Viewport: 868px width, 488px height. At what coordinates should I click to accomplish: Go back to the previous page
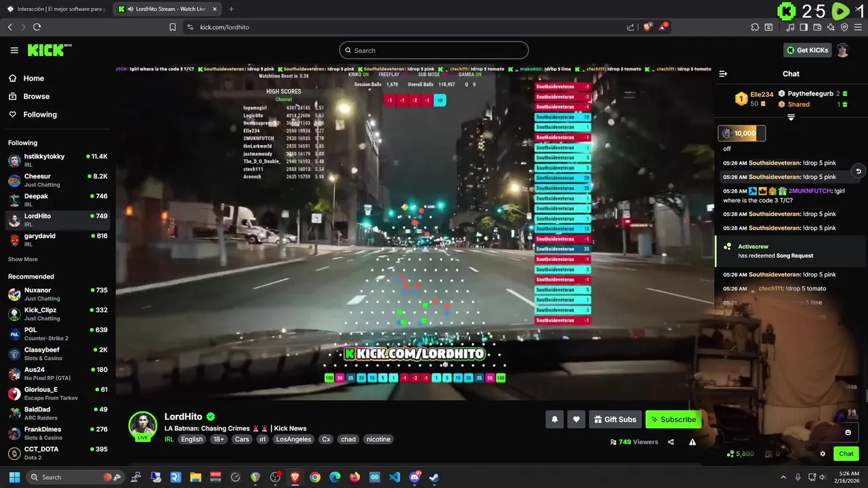click(x=9, y=27)
